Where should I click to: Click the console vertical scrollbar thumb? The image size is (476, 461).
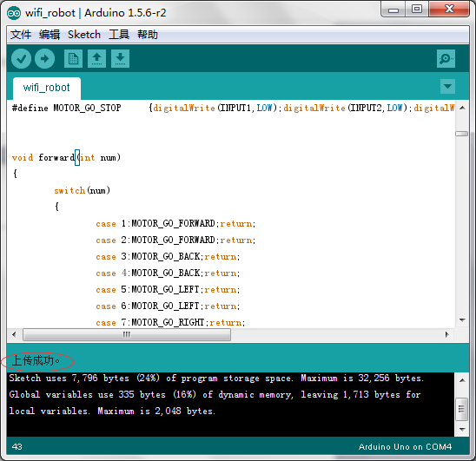point(462,409)
